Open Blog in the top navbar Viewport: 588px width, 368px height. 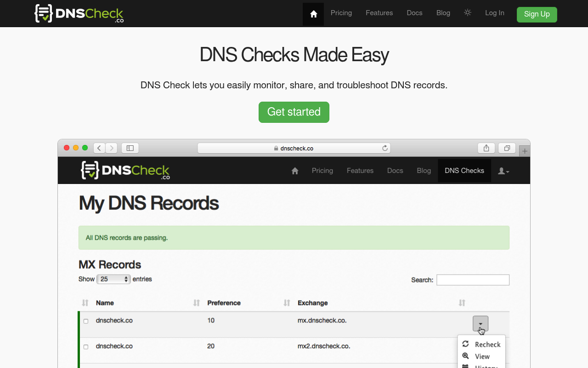(x=443, y=13)
